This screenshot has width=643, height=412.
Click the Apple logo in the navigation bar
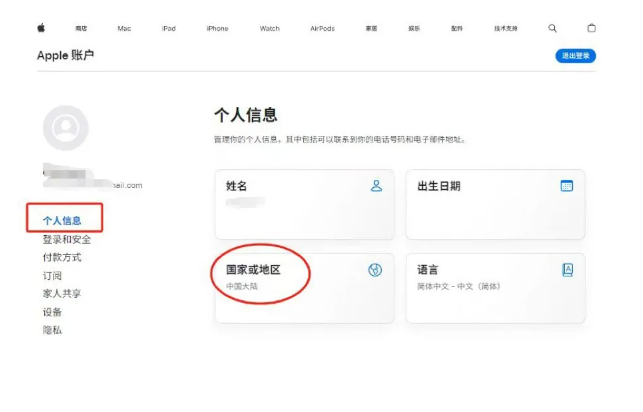(41, 28)
